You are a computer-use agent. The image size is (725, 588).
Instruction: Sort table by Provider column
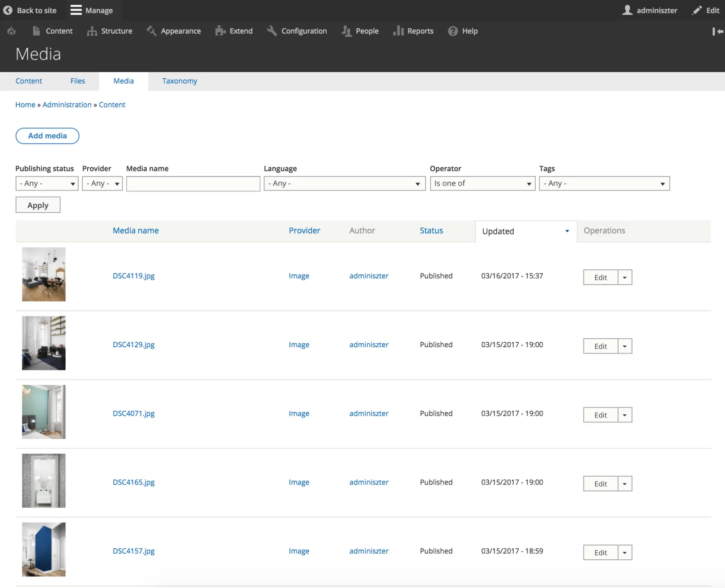click(305, 231)
